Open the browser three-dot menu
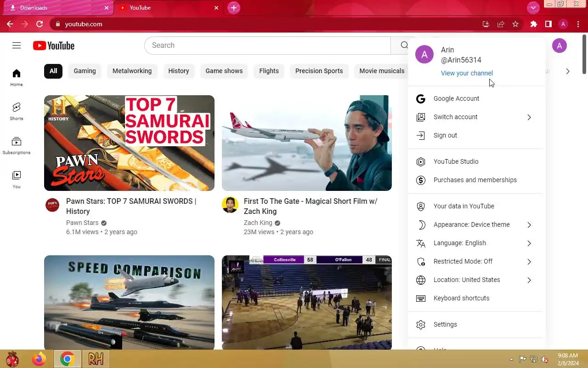This screenshot has width=588, height=368. click(x=578, y=24)
